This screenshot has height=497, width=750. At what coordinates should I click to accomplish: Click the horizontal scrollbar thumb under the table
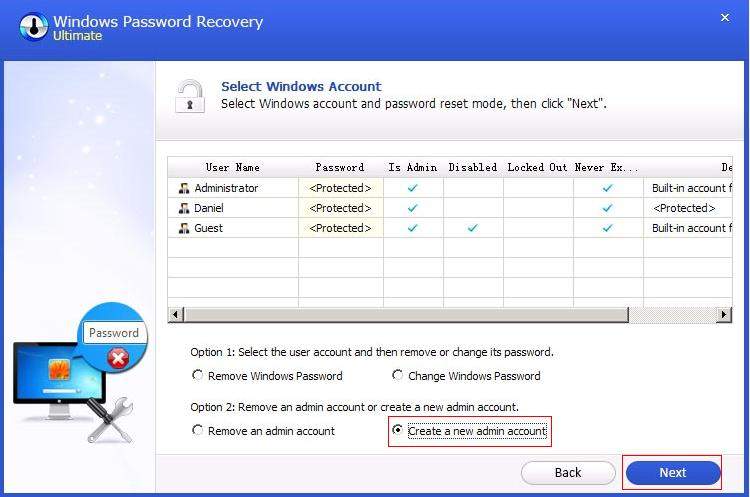(406, 315)
